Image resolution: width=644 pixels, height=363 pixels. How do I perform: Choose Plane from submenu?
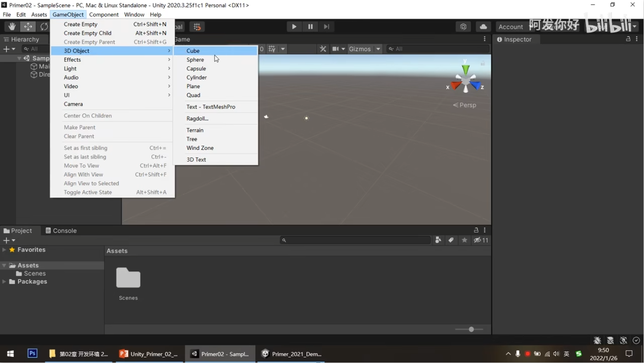pyautogui.click(x=215, y=86)
